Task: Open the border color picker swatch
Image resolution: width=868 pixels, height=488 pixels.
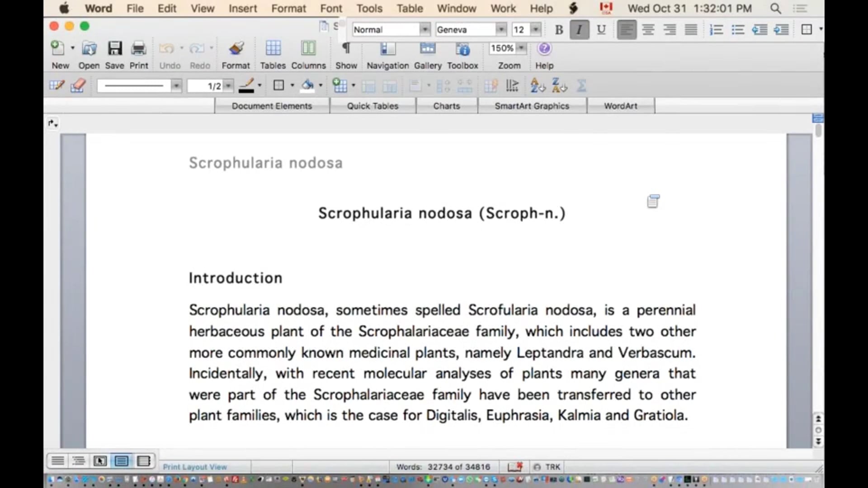Action: click(x=246, y=85)
